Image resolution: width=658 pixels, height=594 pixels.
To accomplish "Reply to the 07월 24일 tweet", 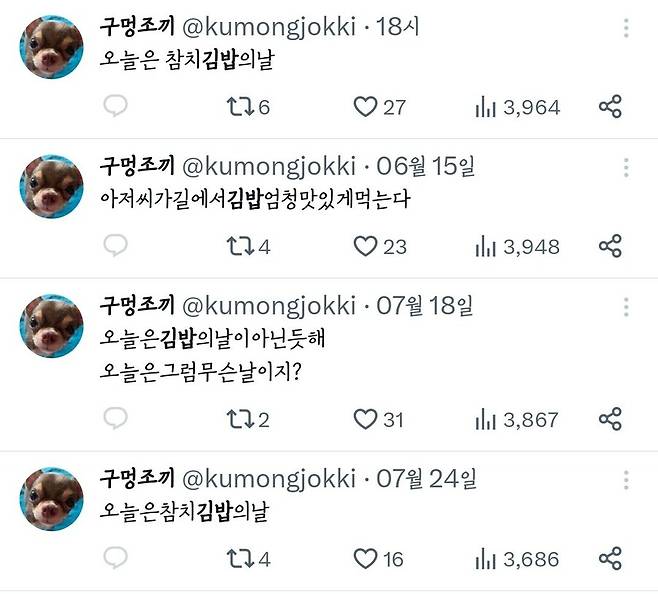I will (115, 558).
